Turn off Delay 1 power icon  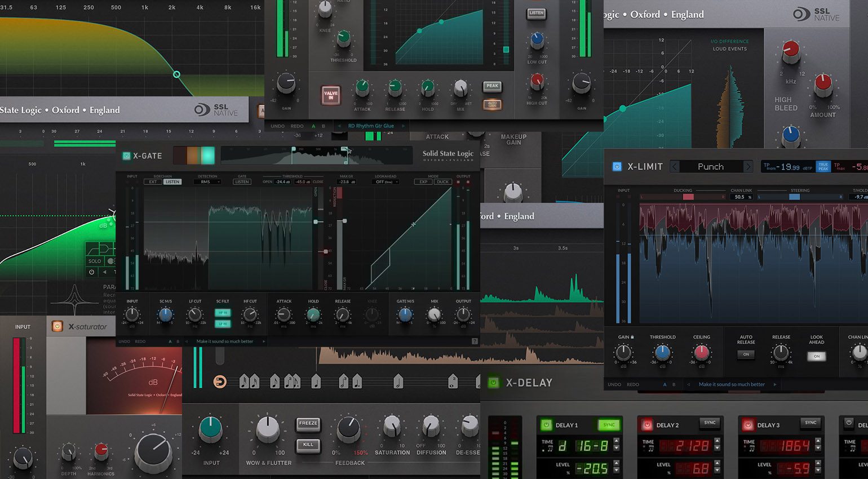pos(546,425)
